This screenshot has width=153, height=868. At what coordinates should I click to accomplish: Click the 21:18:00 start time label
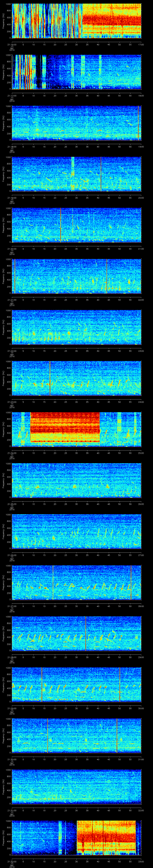12,147
